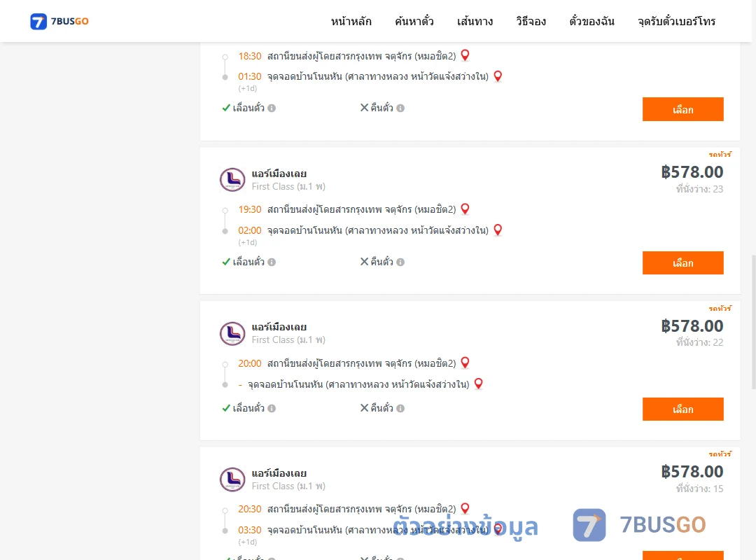Image resolution: width=756 pixels, height=560 pixels.
Task: Click ที่นั่งว่าง: 22 seats text
Action: pyautogui.click(x=699, y=342)
